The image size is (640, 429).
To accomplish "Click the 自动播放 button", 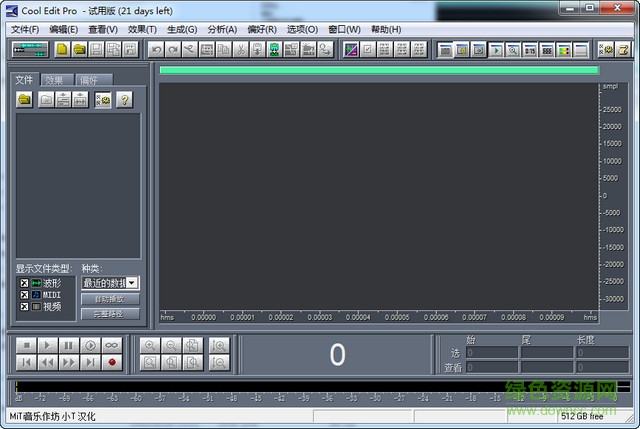I will click(110, 299).
